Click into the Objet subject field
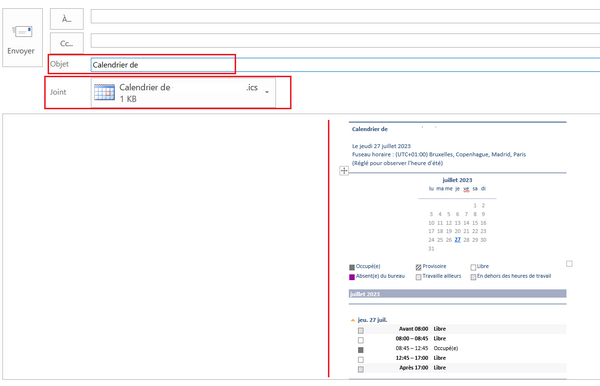Image resolution: width=600 pixels, height=386 pixels. pyautogui.click(x=345, y=65)
